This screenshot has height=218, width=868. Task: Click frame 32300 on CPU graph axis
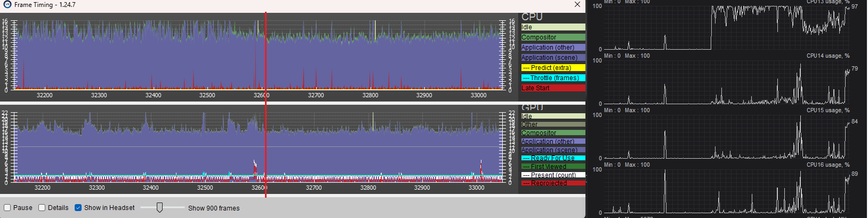tap(99, 95)
